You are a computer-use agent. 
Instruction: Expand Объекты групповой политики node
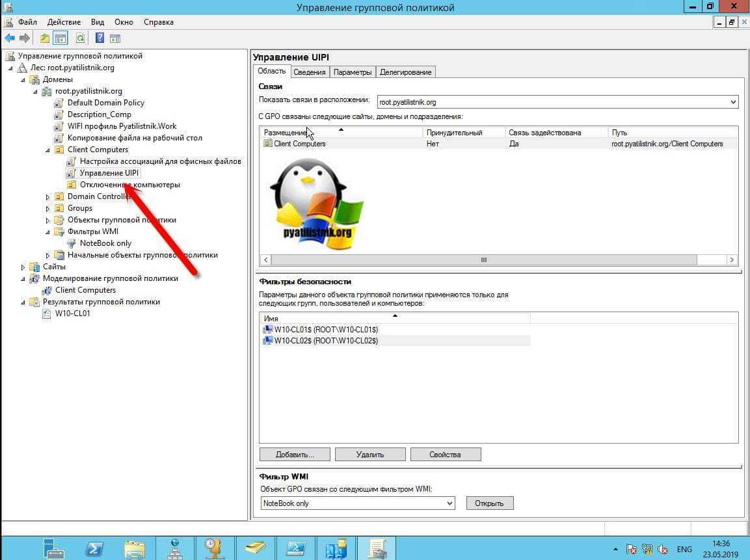coord(47,220)
